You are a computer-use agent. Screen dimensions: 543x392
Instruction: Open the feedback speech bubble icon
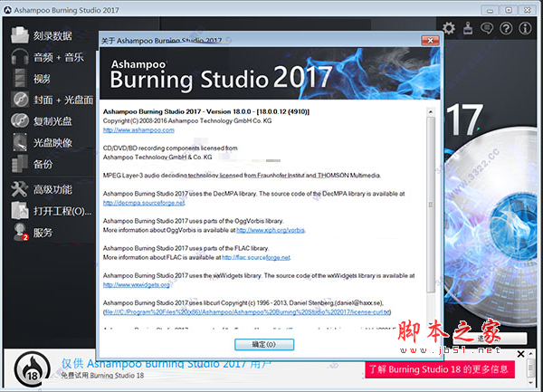[x=487, y=28]
